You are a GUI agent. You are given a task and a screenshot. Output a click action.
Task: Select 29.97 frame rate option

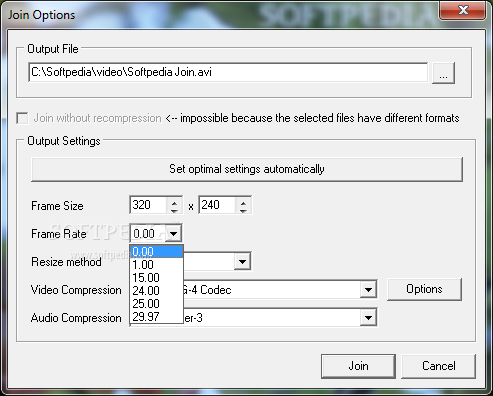click(x=157, y=316)
